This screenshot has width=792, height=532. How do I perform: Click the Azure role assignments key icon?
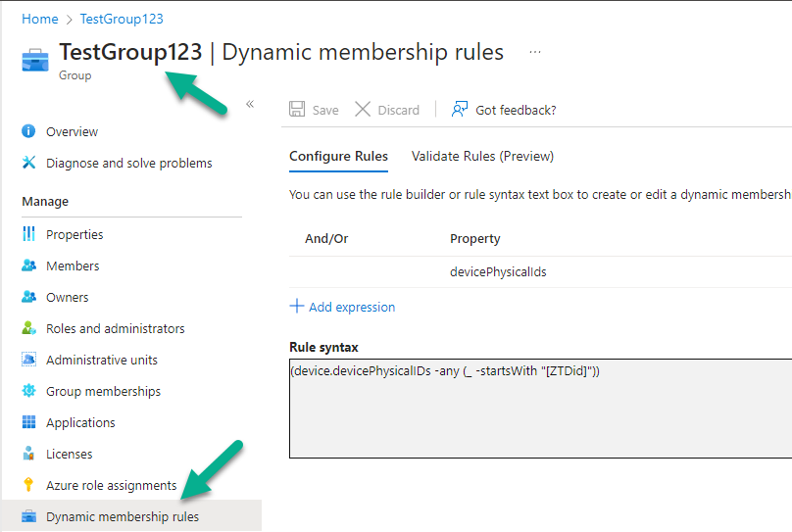pos(28,485)
